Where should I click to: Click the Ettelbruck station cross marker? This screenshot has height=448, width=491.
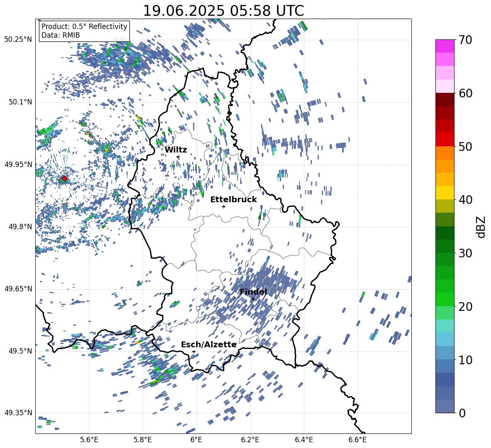[224, 206]
